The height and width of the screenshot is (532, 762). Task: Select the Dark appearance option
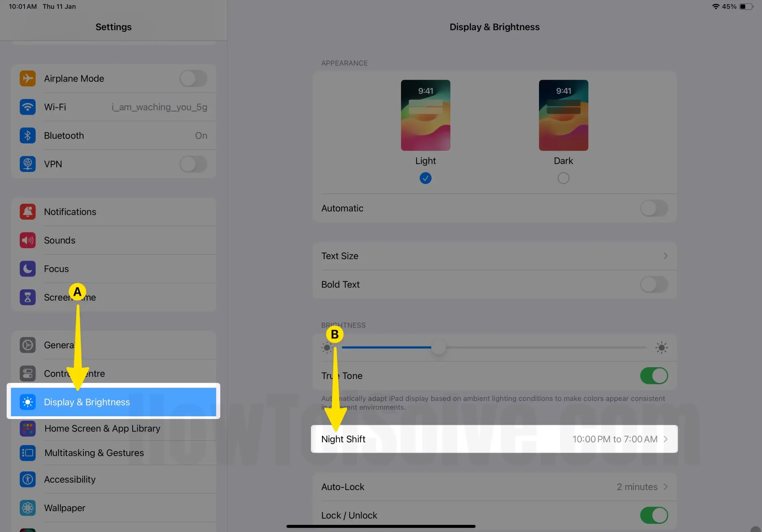(x=563, y=178)
